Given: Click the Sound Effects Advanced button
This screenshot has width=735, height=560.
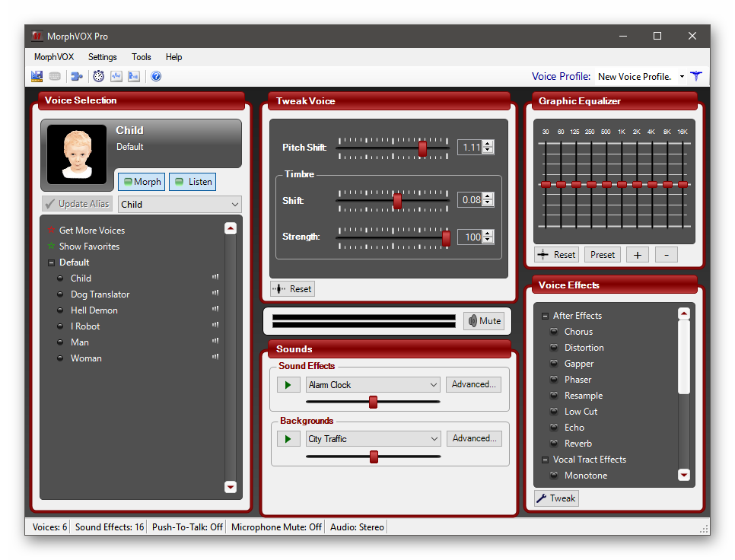Looking at the screenshot, I should (473, 385).
